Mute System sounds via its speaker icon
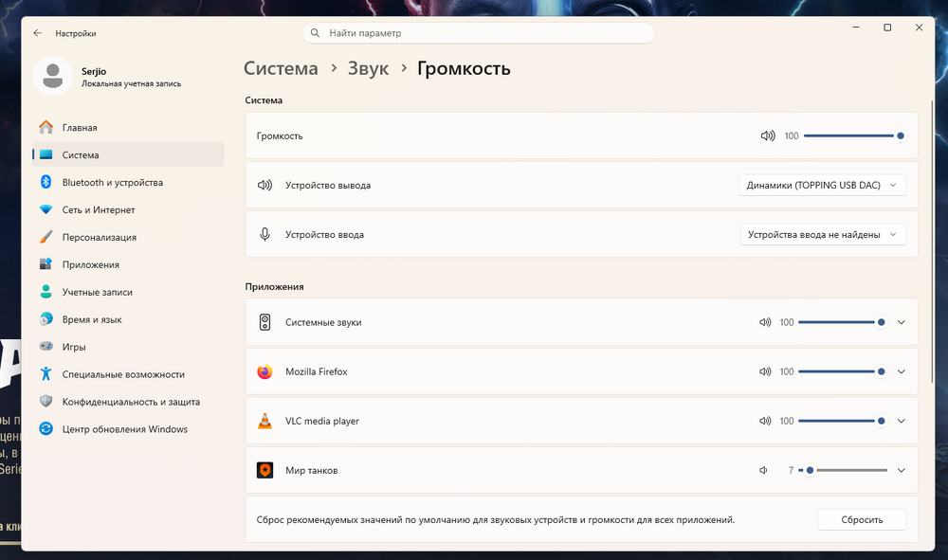Screen dimensions: 948x560 [765, 322]
